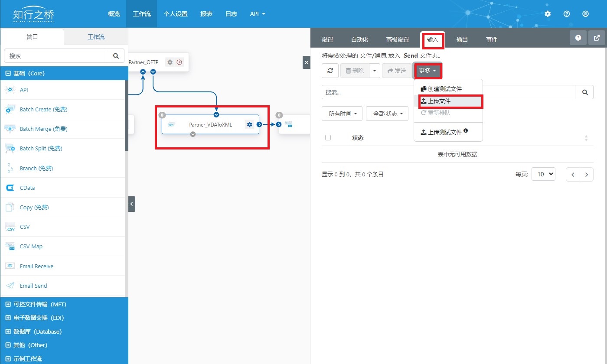The image size is (607, 364).
Task: Open the 所有时间 time filter dropdown
Action: coord(342,114)
